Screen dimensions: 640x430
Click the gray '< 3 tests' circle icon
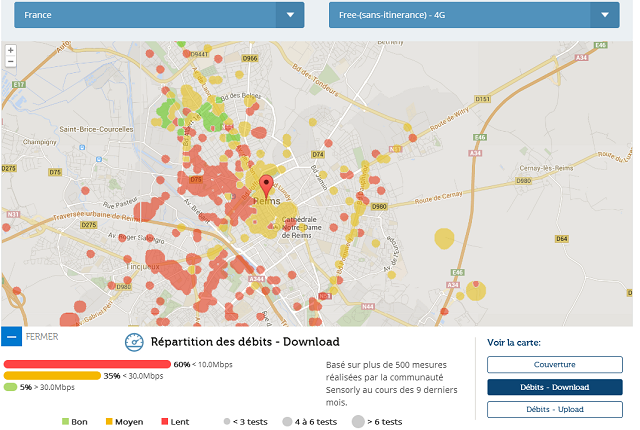(227, 422)
